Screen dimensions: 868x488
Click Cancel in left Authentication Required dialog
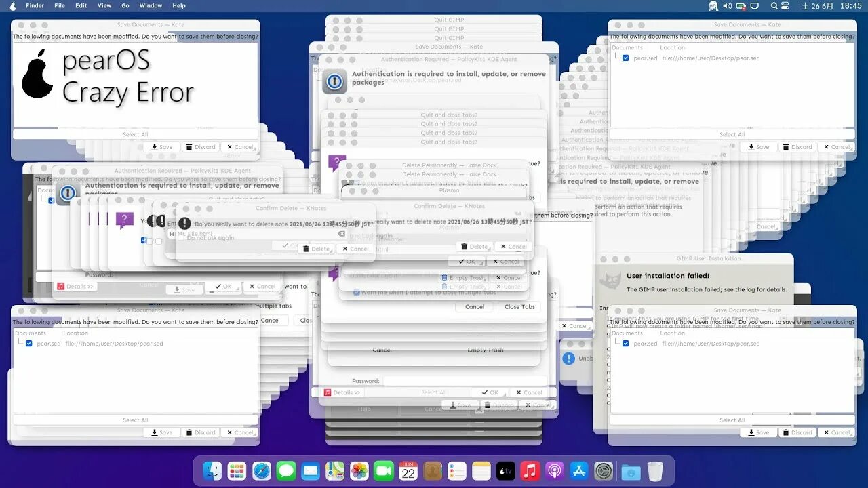(x=261, y=287)
